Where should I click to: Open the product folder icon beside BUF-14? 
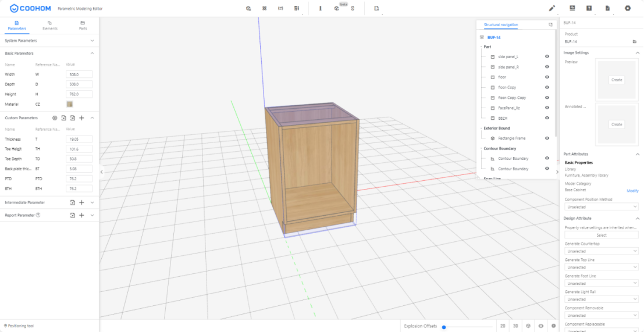tap(635, 42)
